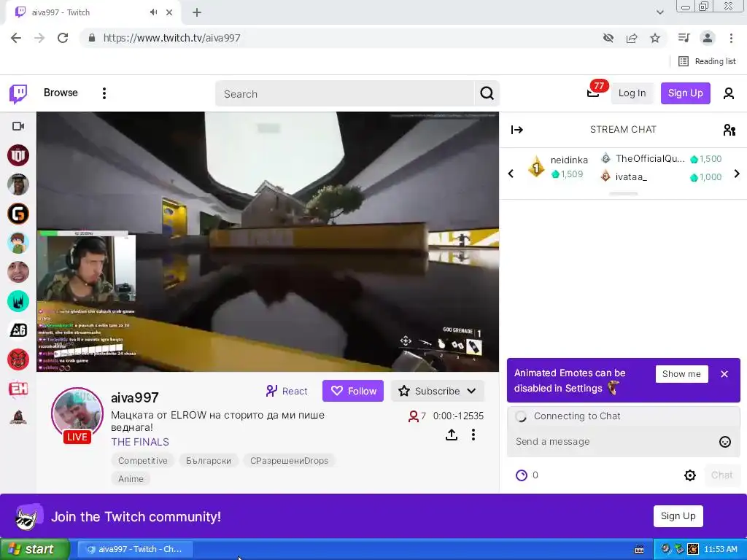Click the share upload icon under the stream
747x560 pixels.
(x=451, y=435)
